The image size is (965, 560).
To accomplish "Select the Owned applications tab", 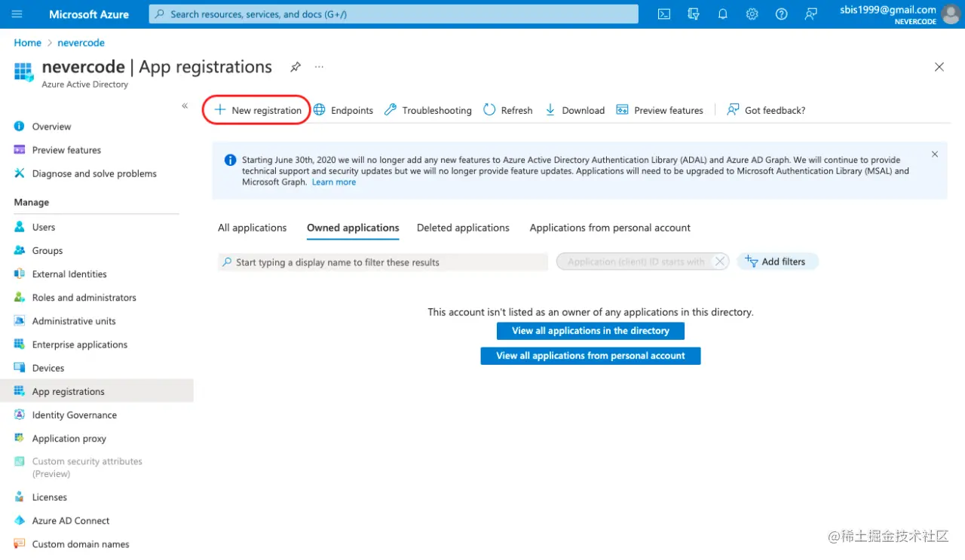I will point(353,228).
